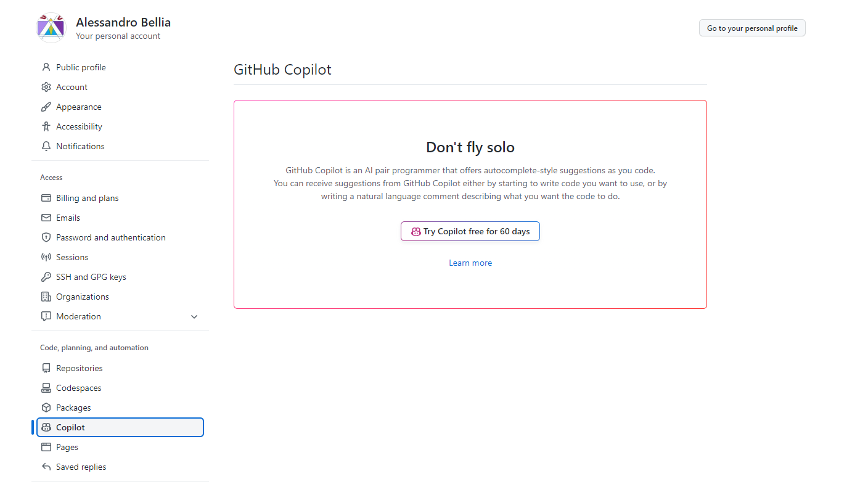Open the Pages settings section
This screenshot has height=492, width=868.
(x=67, y=446)
